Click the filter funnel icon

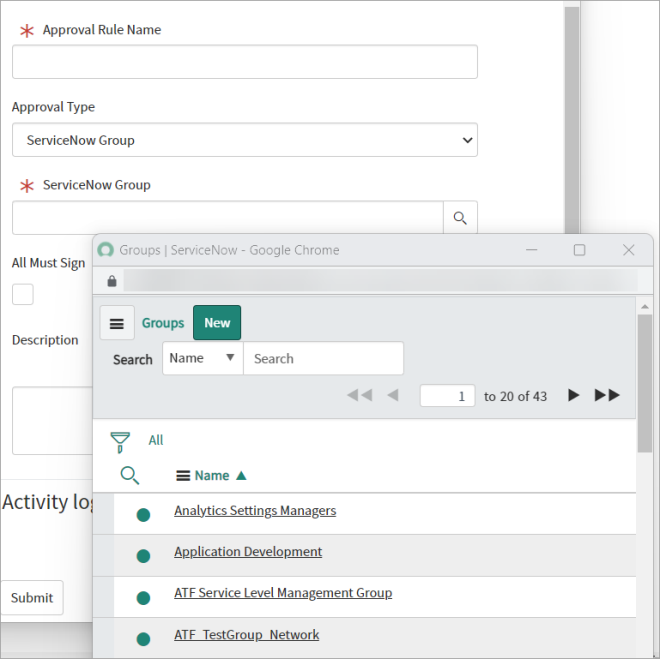coord(120,442)
